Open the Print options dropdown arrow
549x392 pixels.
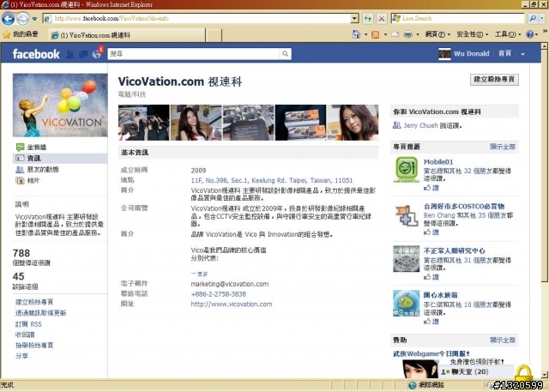(418, 34)
